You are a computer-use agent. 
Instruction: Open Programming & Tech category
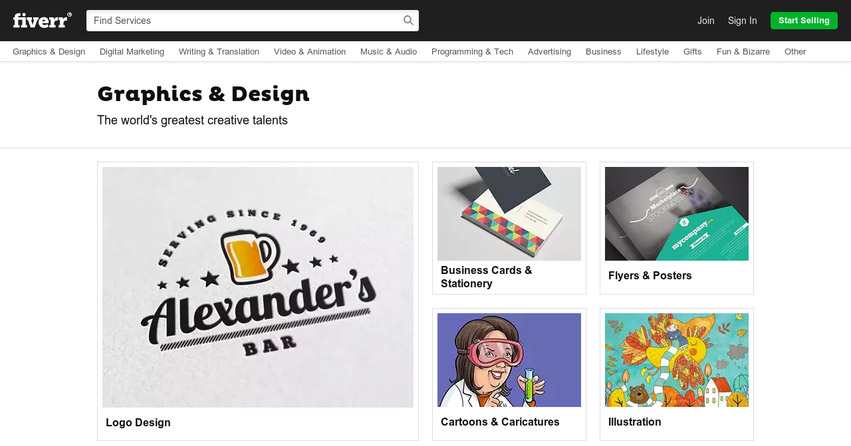(472, 52)
